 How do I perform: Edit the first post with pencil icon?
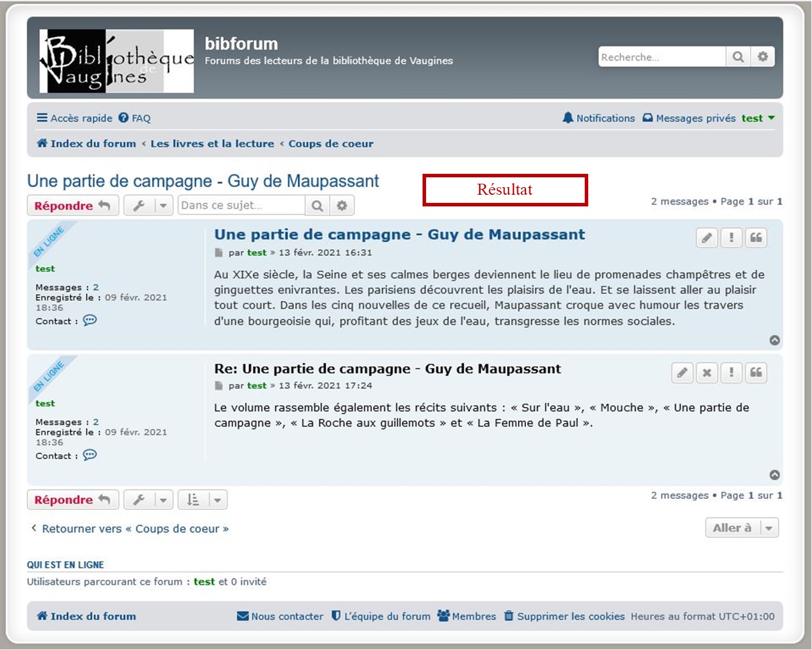707,238
